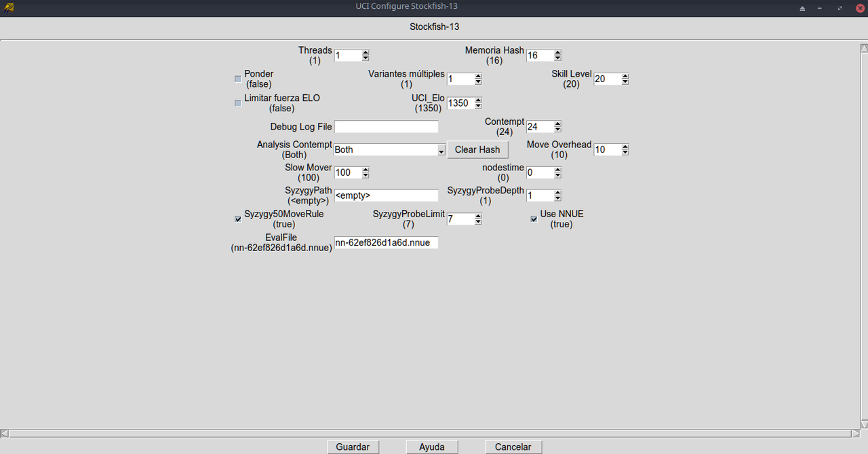Click the Move Overhead value field

608,150
